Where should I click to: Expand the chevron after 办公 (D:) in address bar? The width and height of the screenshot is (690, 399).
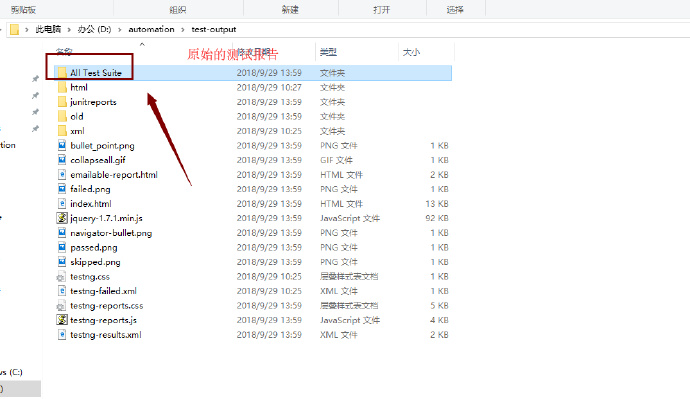click(x=119, y=29)
